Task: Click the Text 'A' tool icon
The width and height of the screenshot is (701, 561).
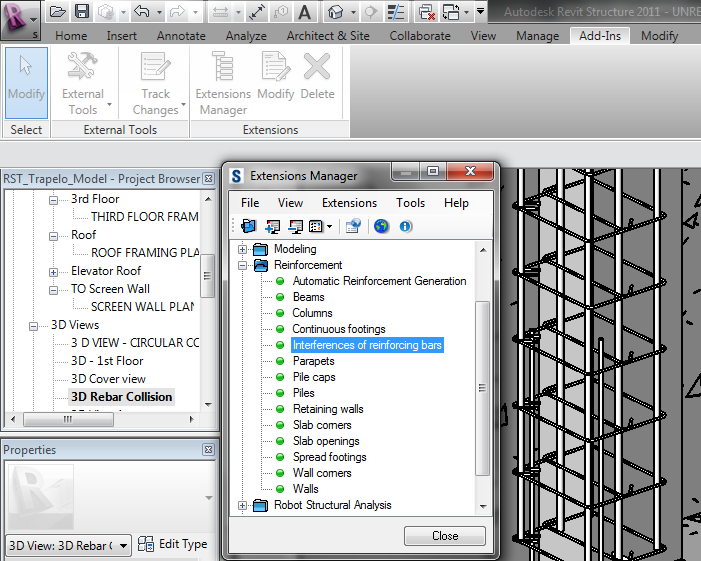Action: pyautogui.click(x=305, y=12)
